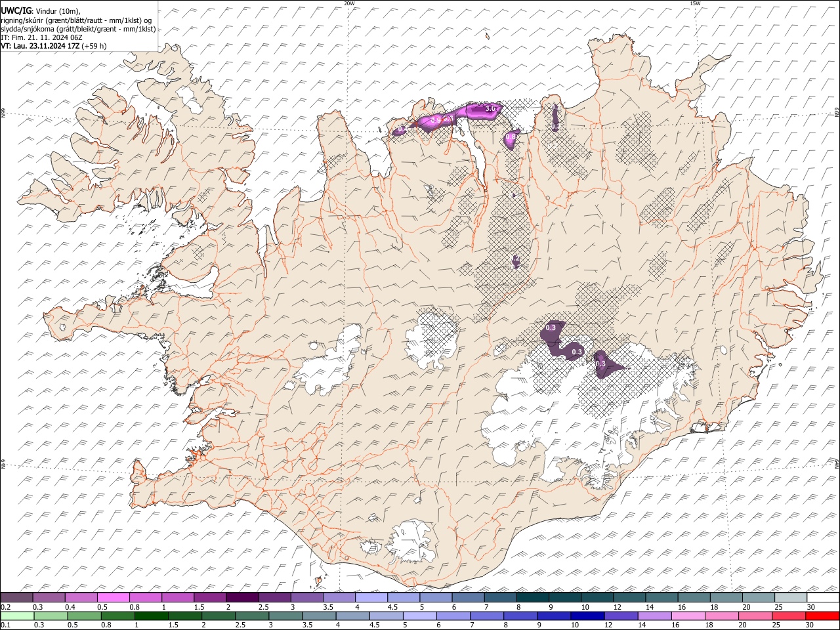The image size is (840, 630).
Task: Click the top-row legend swatch between 0.2 and 0.3
Action: (16, 597)
